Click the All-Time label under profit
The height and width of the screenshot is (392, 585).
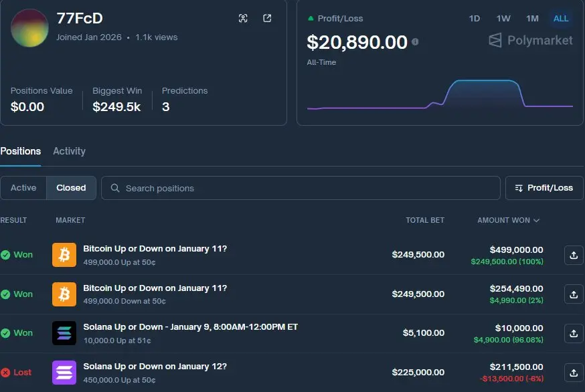point(321,62)
